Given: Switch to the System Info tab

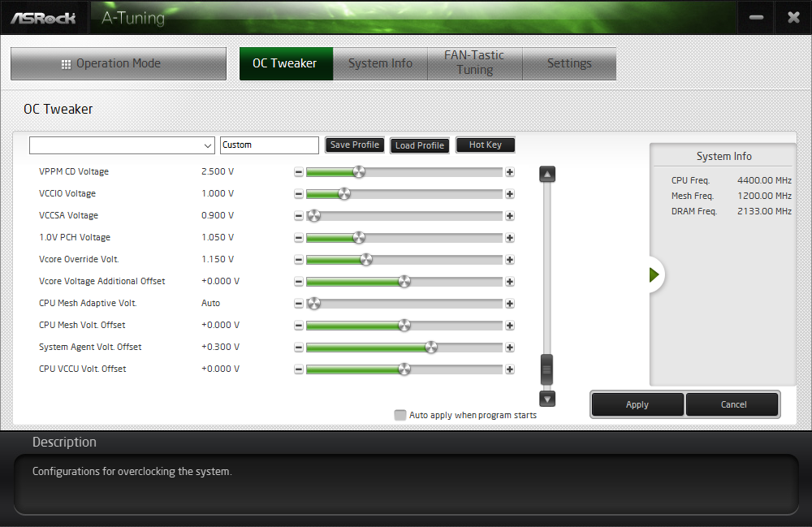Looking at the screenshot, I should 380,63.
